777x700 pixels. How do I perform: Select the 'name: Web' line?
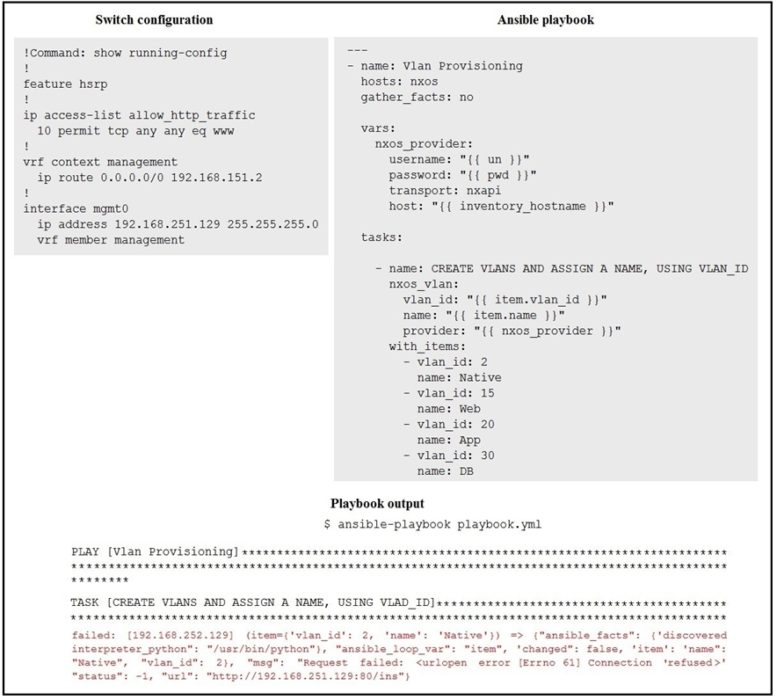click(x=449, y=409)
